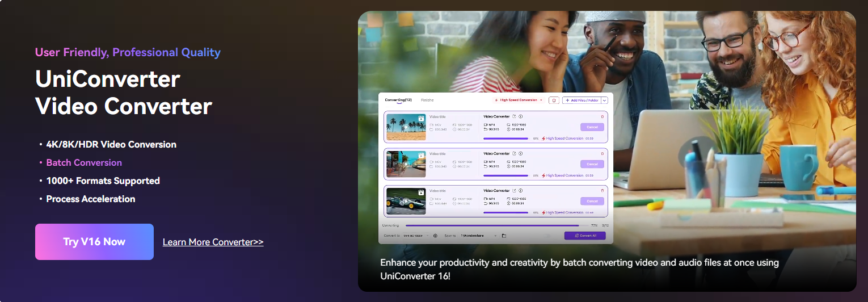Screen dimensions: 868x302
Task: Select the 4K/8K/HDR Video Conversion item
Action: [x=111, y=144]
